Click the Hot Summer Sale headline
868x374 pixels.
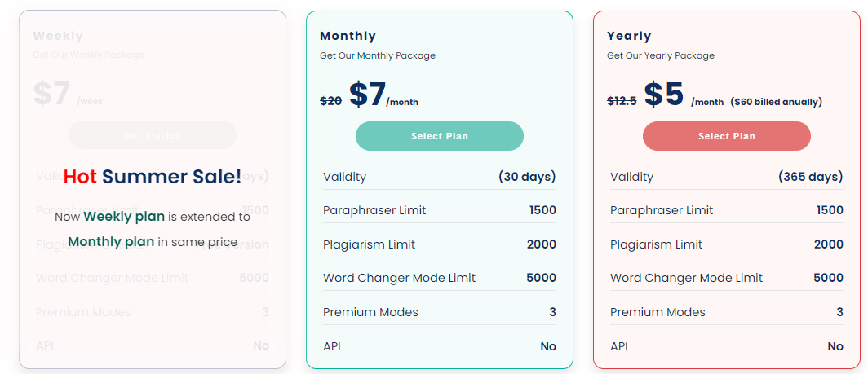153,177
